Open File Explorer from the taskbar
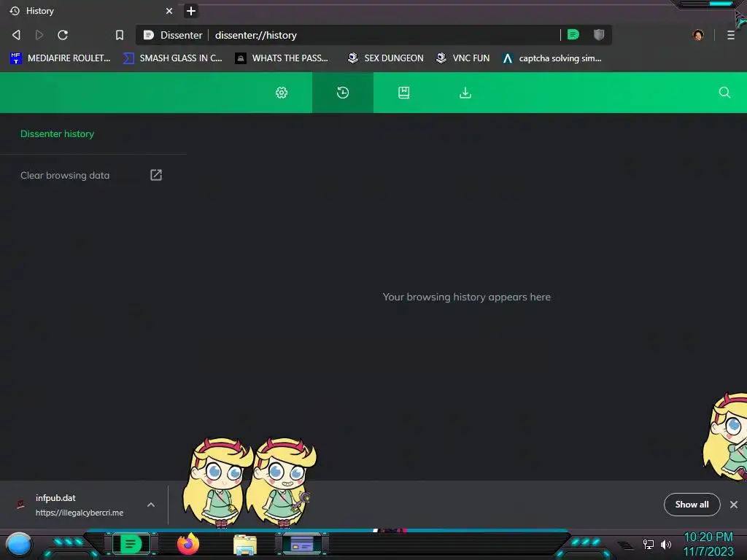Screen dimensions: 747x560 (x=245, y=545)
